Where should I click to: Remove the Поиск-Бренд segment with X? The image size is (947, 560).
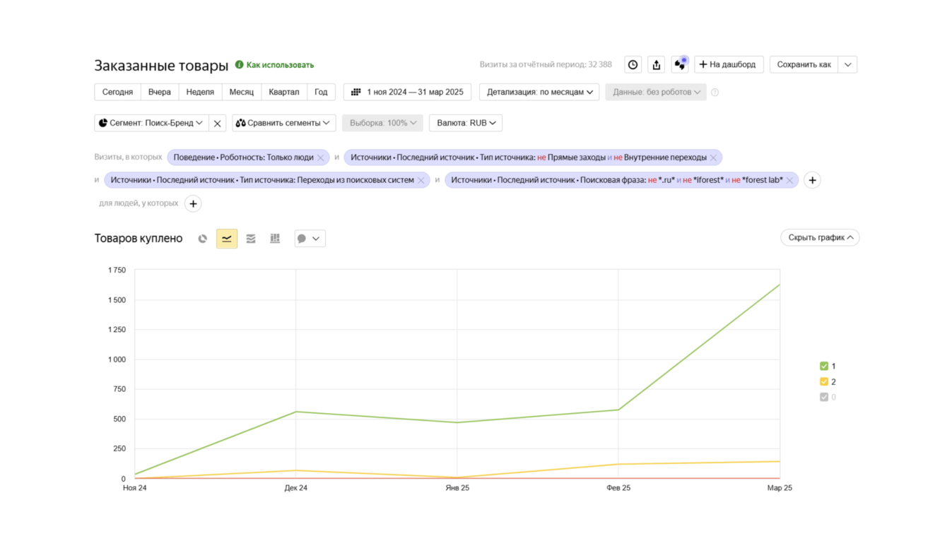218,124
